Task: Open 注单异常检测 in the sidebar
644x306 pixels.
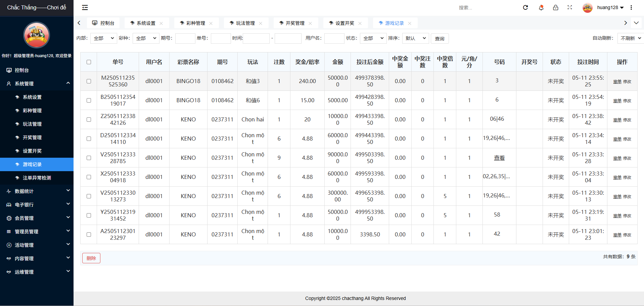Action: tap(37, 178)
